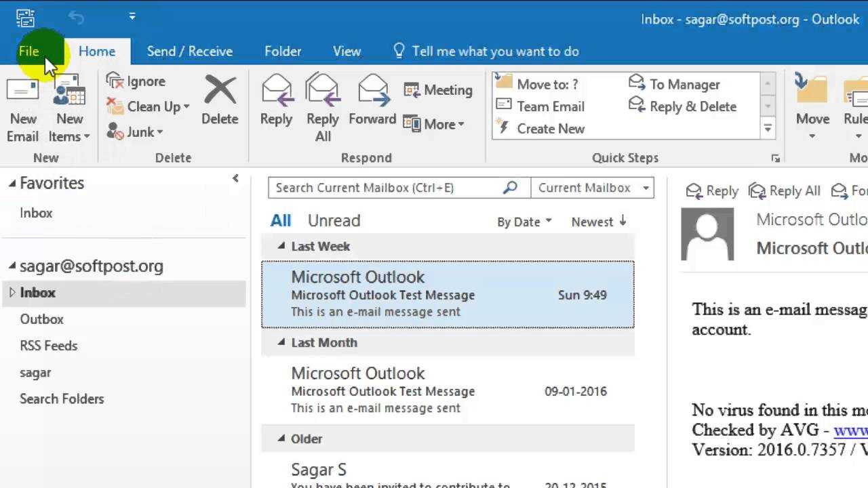Expand the Inbox folder subtree arrow
The height and width of the screenshot is (488, 868).
(12, 293)
